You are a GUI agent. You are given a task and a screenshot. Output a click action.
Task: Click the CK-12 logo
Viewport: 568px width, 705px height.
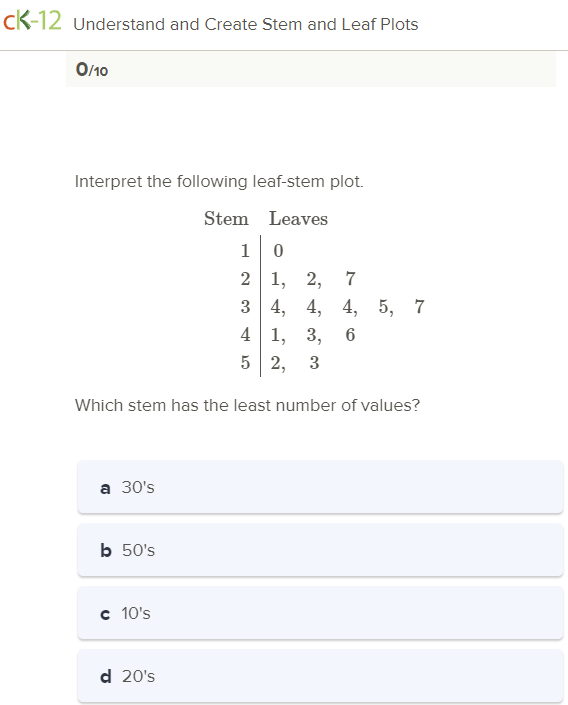coord(32,21)
